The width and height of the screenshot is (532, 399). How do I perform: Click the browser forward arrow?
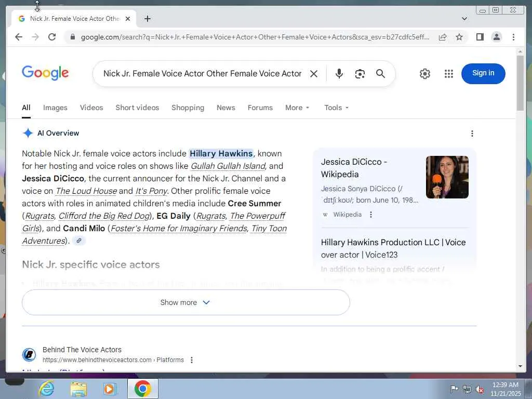[35, 37]
